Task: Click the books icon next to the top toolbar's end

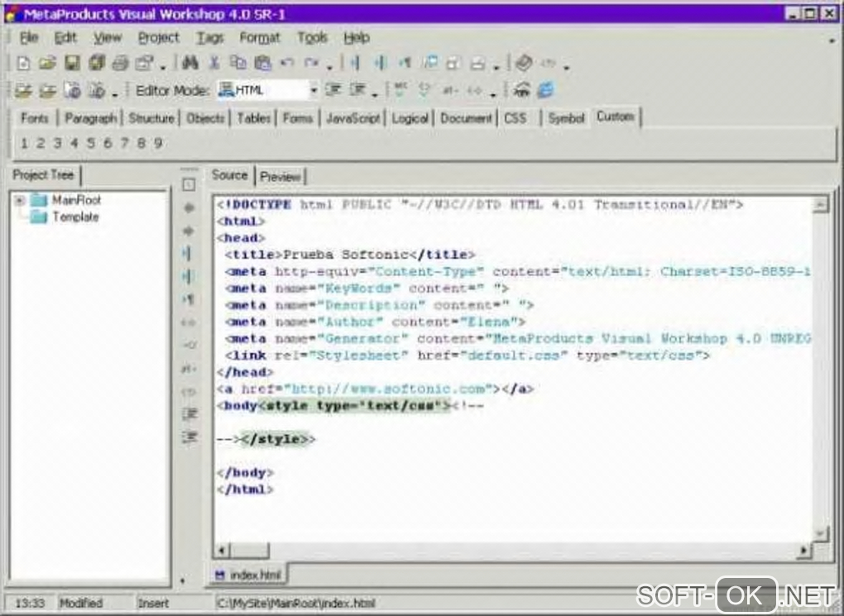Action: click(523, 63)
